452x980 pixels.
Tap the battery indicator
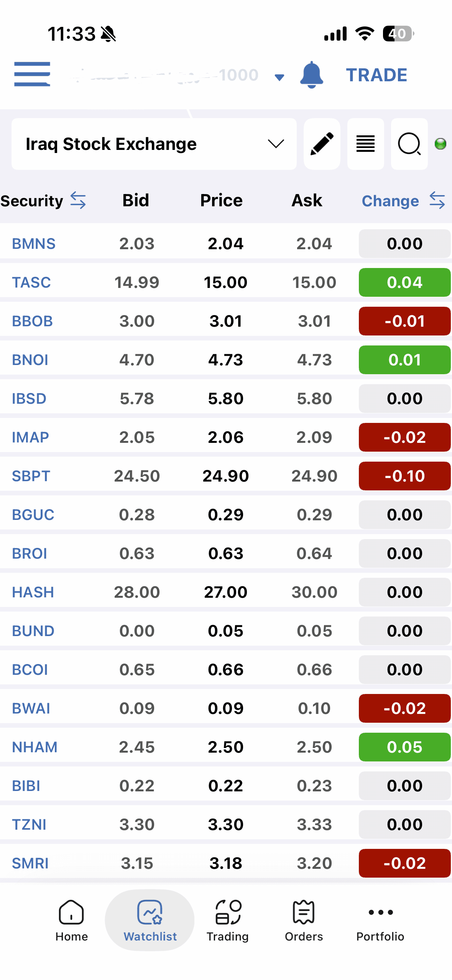(398, 34)
